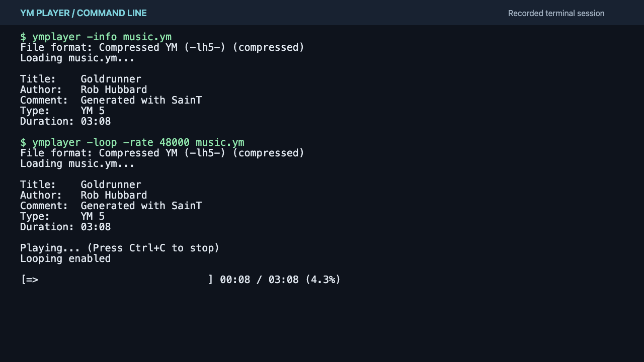Click the first Author: Rob Hubbard line
Image resolution: width=644 pixels, height=362 pixels.
(84, 89)
